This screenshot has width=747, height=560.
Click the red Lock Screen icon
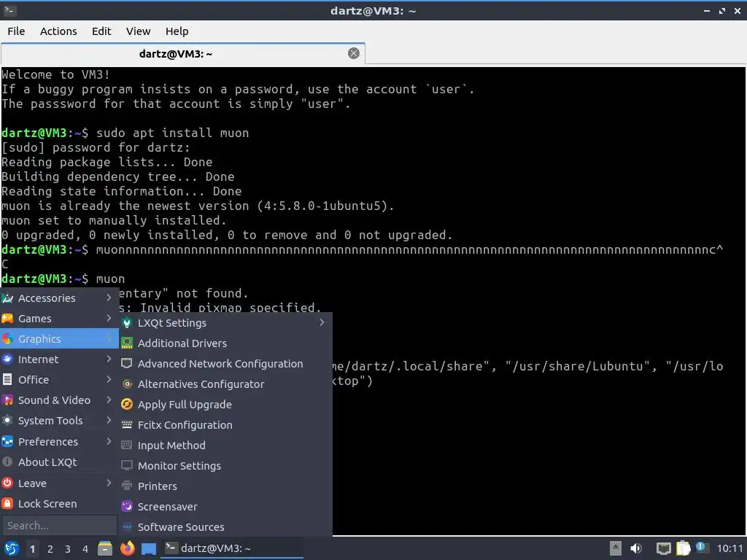7,503
